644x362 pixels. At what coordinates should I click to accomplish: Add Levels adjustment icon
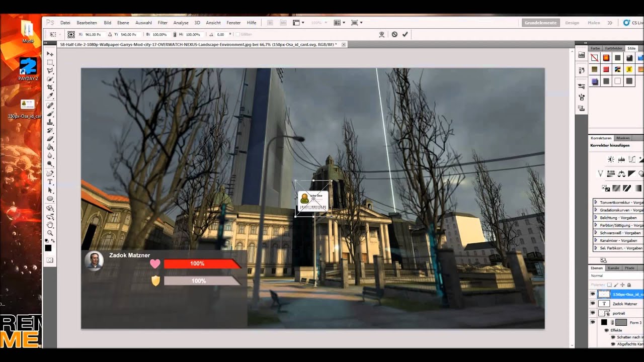621,159
